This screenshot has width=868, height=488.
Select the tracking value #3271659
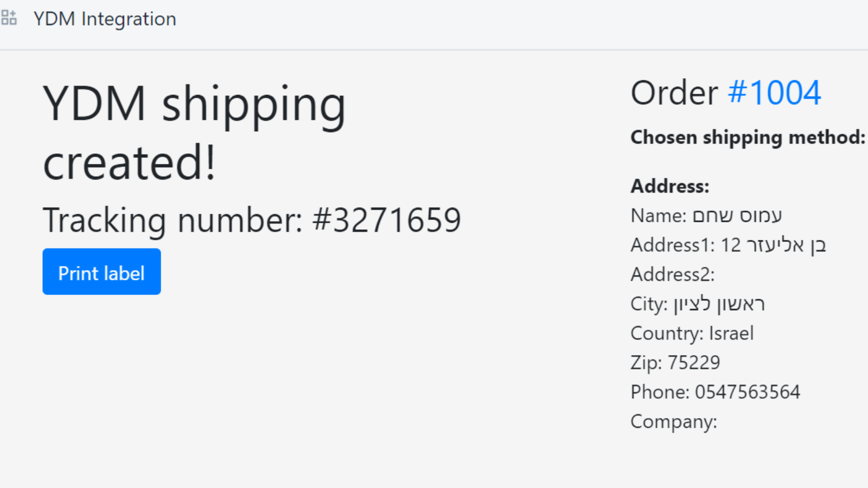click(387, 220)
